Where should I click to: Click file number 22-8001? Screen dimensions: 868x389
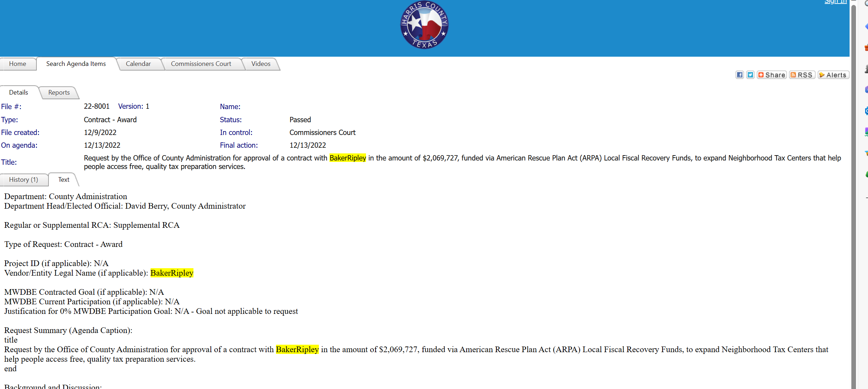tap(97, 106)
